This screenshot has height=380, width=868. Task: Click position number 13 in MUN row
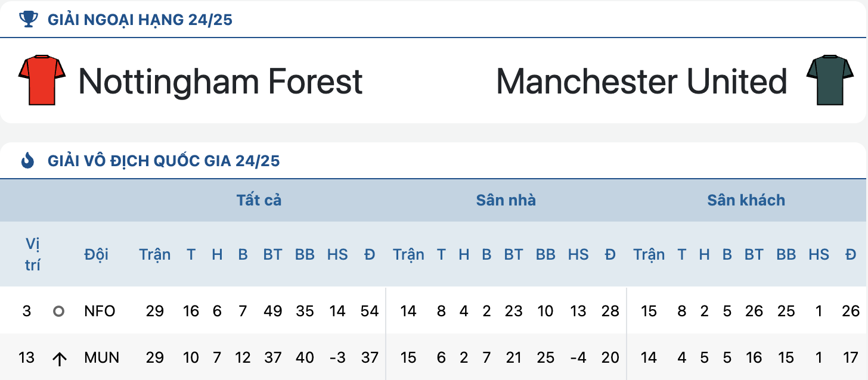tap(27, 358)
